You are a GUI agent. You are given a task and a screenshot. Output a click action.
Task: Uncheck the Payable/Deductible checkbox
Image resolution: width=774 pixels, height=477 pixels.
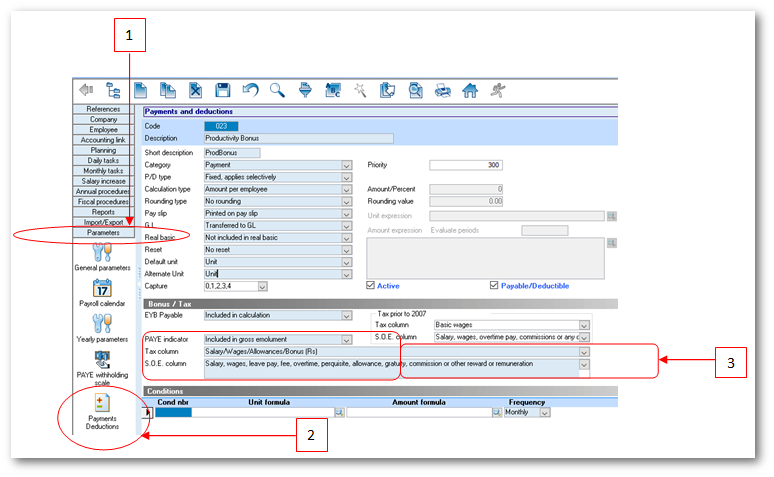click(x=494, y=285)
